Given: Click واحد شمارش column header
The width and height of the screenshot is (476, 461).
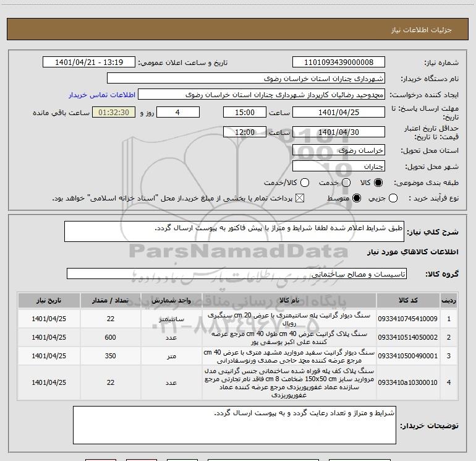Looking at the screenshot, I should [x=171, y=300].
